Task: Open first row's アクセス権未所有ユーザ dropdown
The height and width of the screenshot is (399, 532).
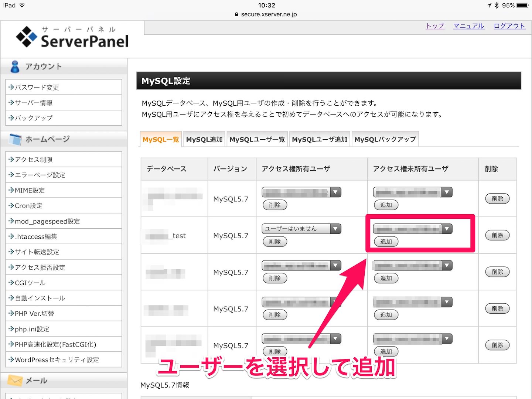Action: (413, 192)
